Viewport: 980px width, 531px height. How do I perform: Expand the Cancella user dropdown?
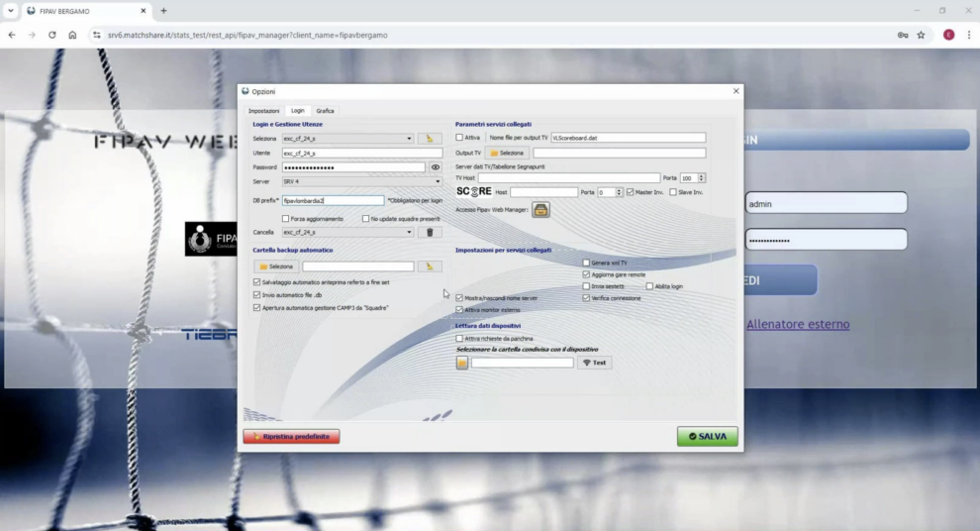point(409,233)
